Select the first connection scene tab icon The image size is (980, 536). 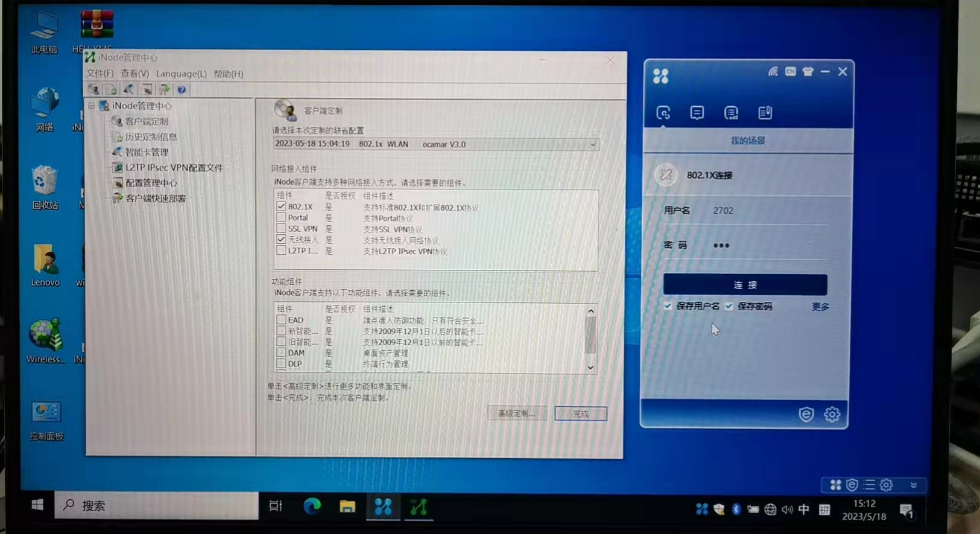(x=663, y=113)
